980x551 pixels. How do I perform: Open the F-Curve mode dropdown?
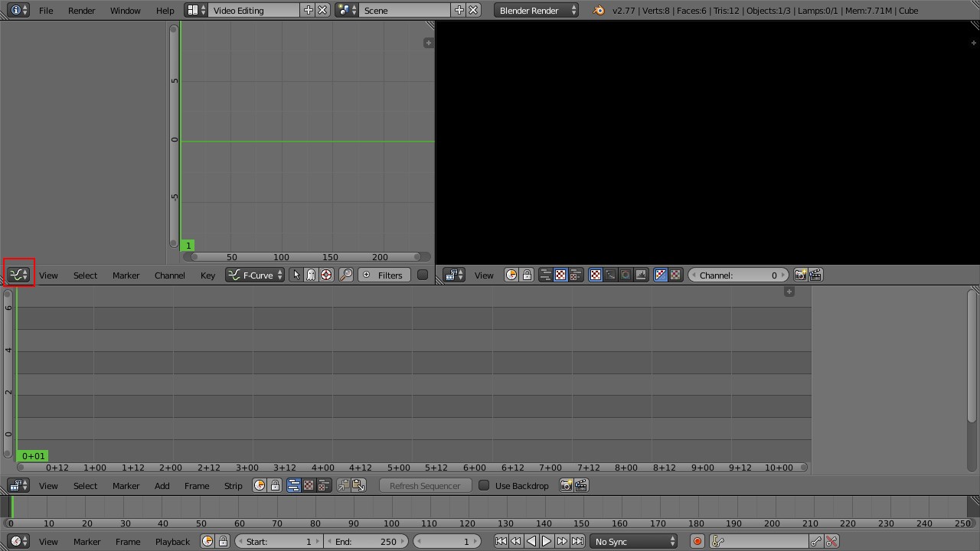(255, 275)
